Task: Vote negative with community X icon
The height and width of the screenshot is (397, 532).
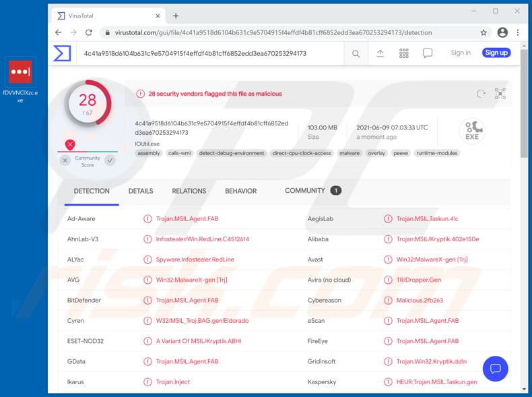Action: (65, 160)
